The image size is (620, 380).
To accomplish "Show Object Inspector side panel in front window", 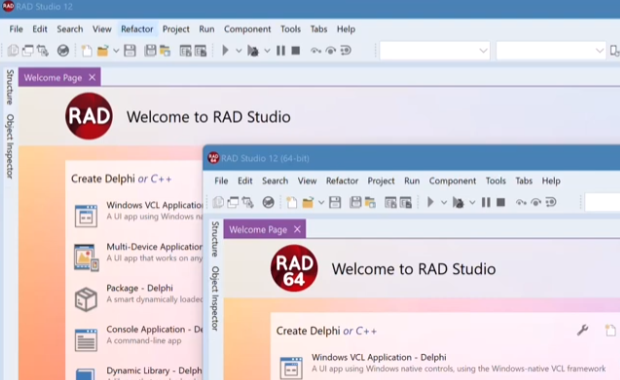I will click(215, 298).
